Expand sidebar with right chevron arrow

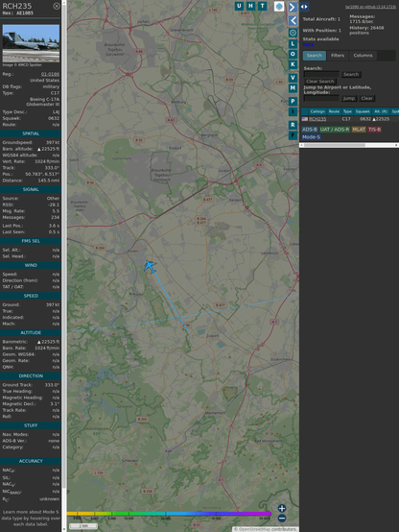point(293,7)
